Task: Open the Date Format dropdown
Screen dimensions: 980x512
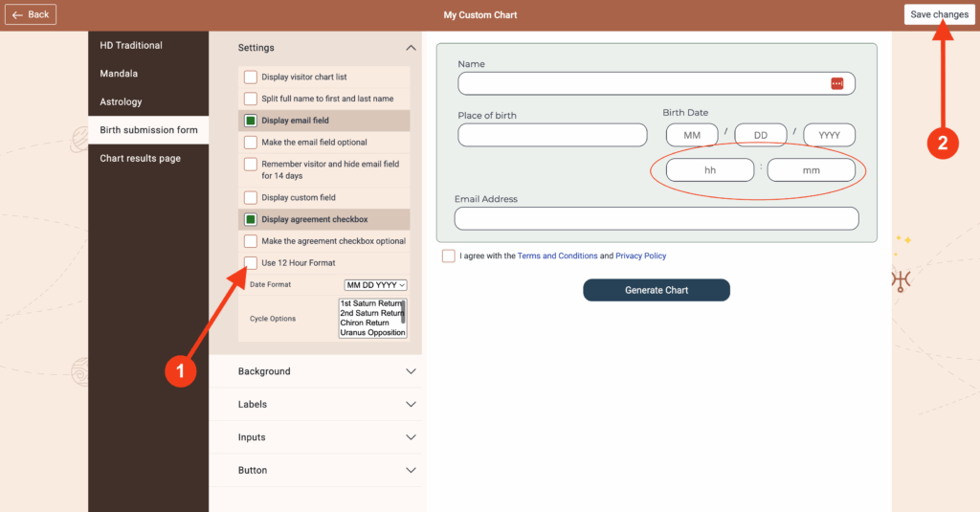Action: coord(375,285)
